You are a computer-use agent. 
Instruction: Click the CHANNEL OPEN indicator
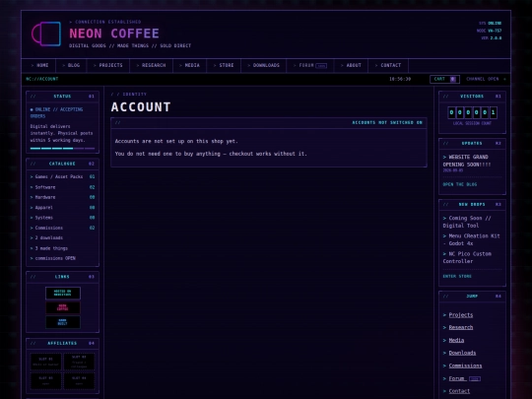[x=486, y=79]
